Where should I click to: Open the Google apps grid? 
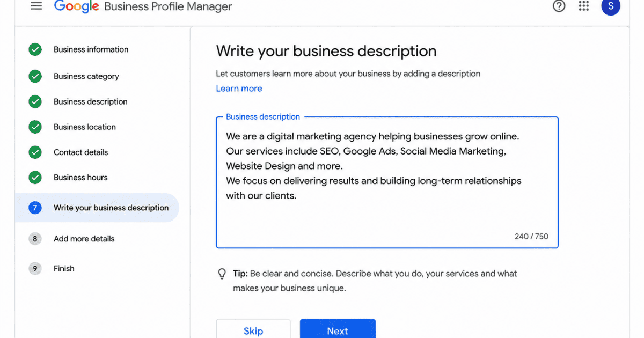(584, 6)
